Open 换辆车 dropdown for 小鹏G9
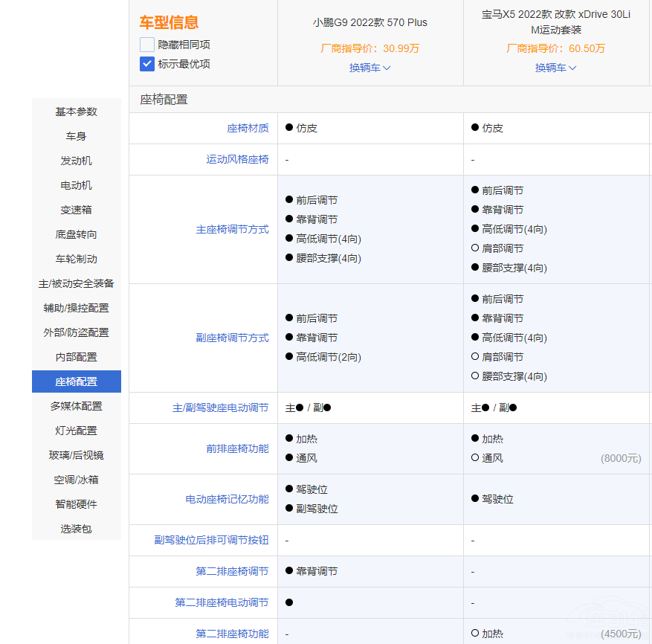Screen dimensions: 652x644 point(369,68)
